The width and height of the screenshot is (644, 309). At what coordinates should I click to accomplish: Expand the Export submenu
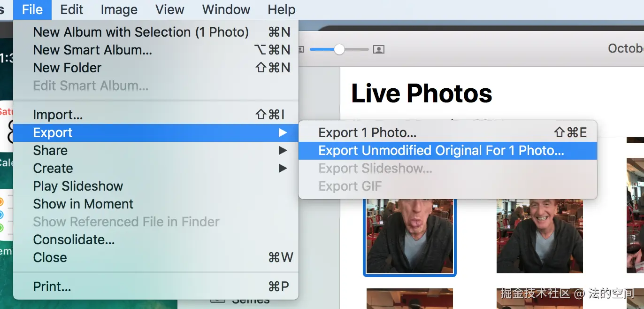tap(156, 132)
